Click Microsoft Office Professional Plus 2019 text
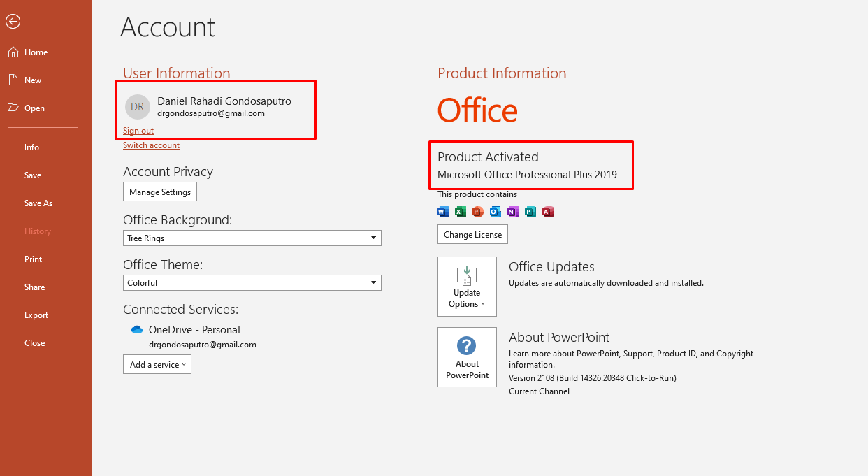The height and width of the screenshot is (476, 868). 527,175
